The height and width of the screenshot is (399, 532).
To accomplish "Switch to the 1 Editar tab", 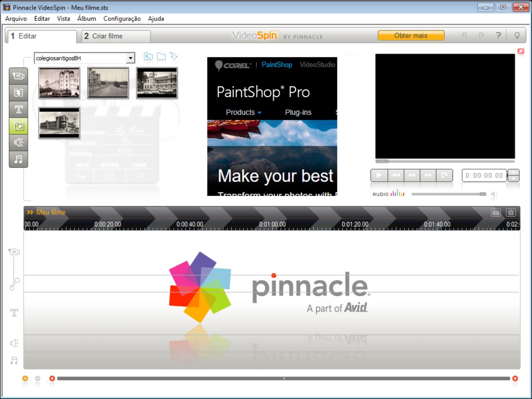I will pos(42,36).
